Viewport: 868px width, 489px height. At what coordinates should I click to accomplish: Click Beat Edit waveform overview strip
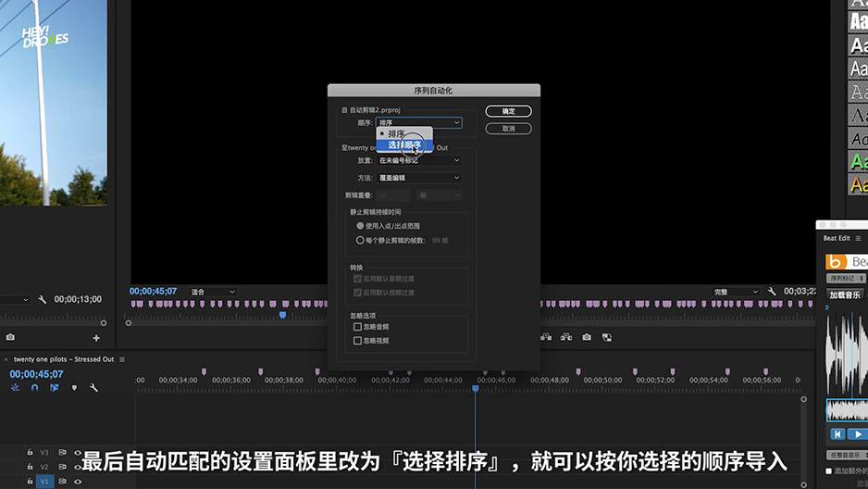pos(847,410)
